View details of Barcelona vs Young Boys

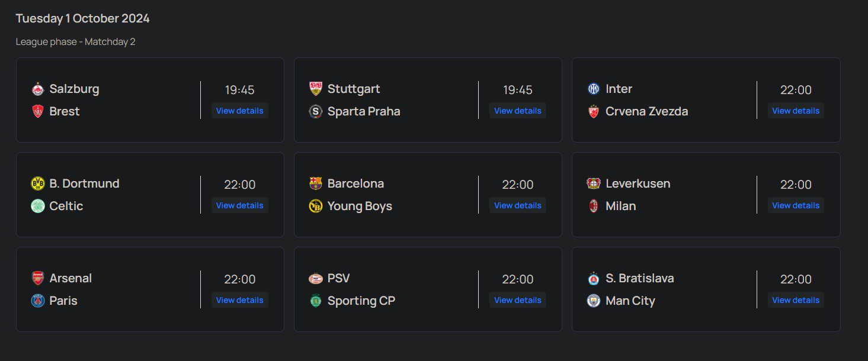tap(517, 205)
